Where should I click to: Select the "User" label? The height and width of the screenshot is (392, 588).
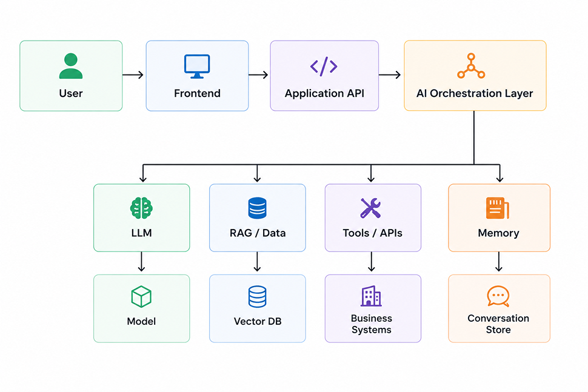click(71, 93)
